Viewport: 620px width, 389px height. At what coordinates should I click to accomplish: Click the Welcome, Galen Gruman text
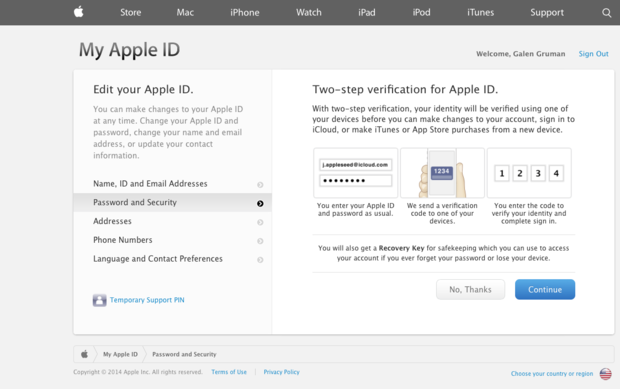click(x=520, y=54)
